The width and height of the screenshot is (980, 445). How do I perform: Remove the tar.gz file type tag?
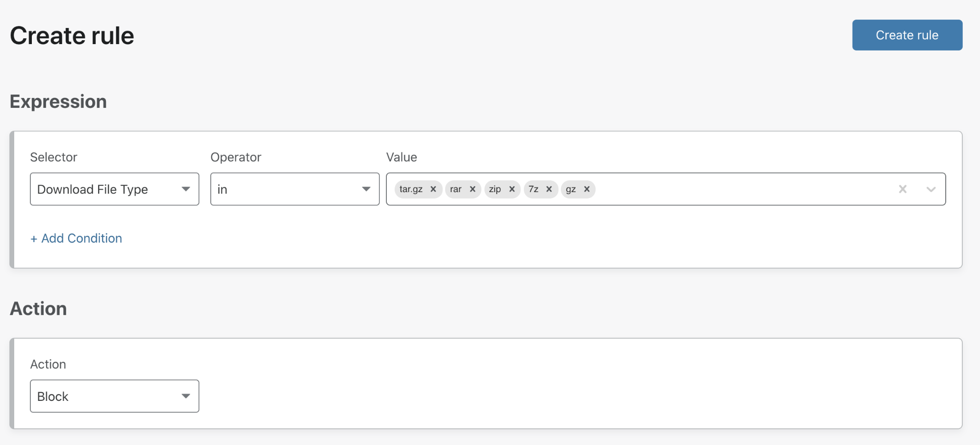point(433,189)
